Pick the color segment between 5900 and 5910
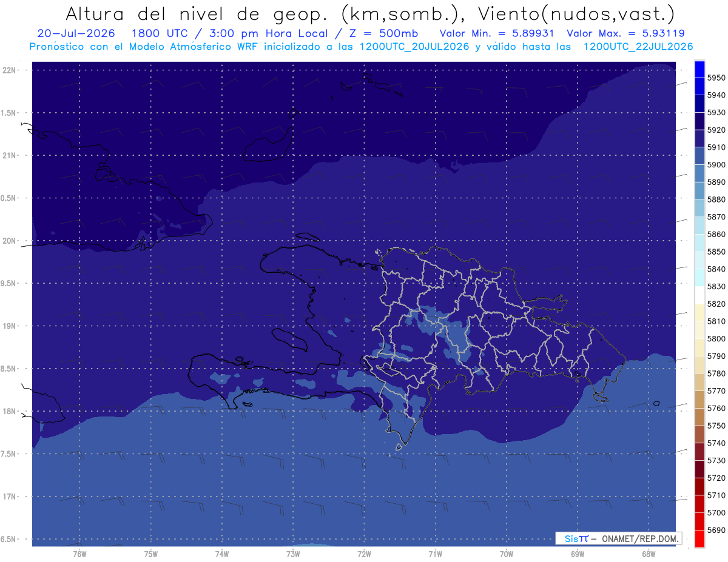Image resolution: width=728 pixels, height=562 pixels. click(699, 156)
